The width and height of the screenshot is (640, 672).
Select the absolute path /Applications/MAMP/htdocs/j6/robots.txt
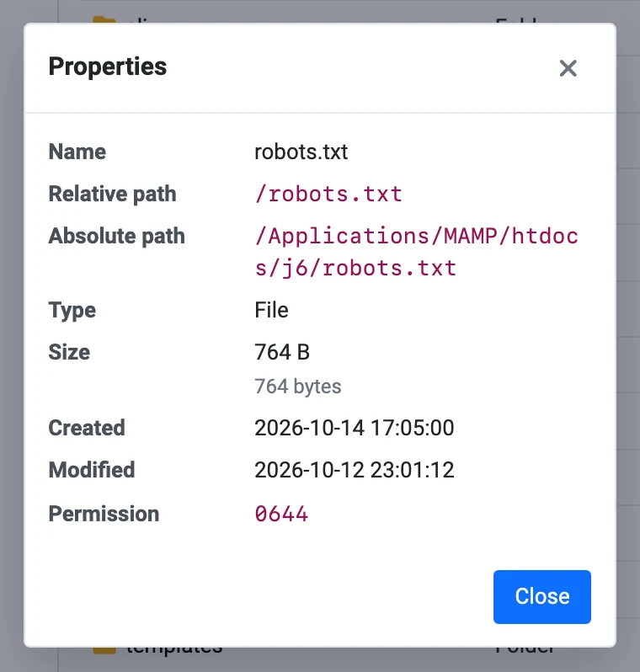[416, 252]
